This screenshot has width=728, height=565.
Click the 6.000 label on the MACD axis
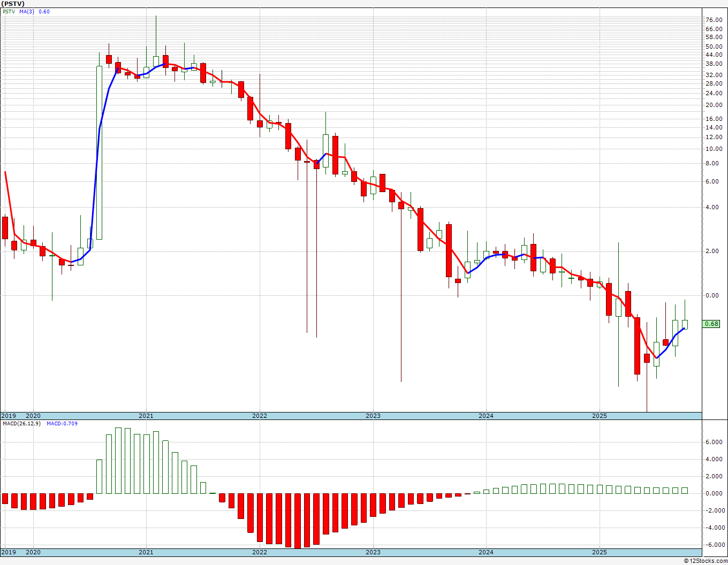[x=715, y=442]
